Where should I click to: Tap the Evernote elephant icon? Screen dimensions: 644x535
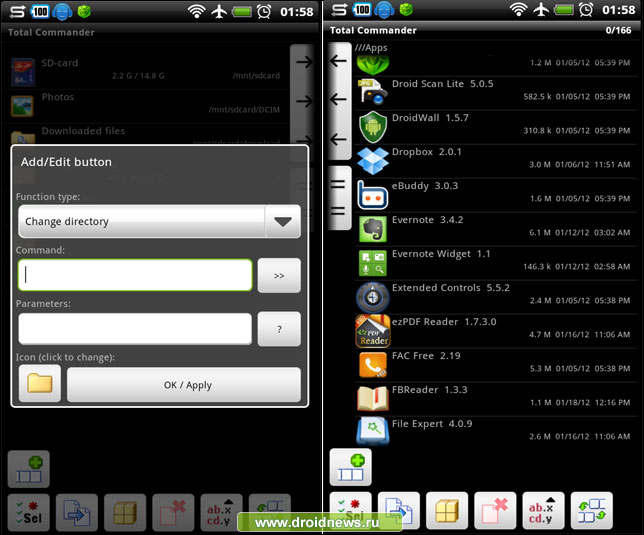coord(373,229)
